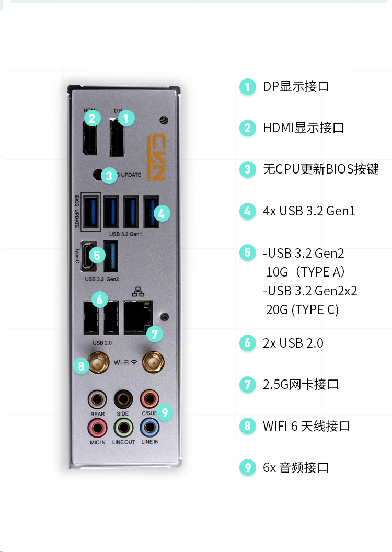
Task: Click the number 7 badge below Ethernet port
Action: pos(155,333)
